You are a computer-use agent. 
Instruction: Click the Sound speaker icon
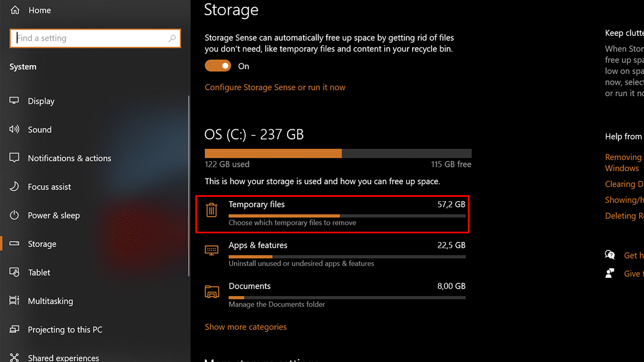pos(14,129)
